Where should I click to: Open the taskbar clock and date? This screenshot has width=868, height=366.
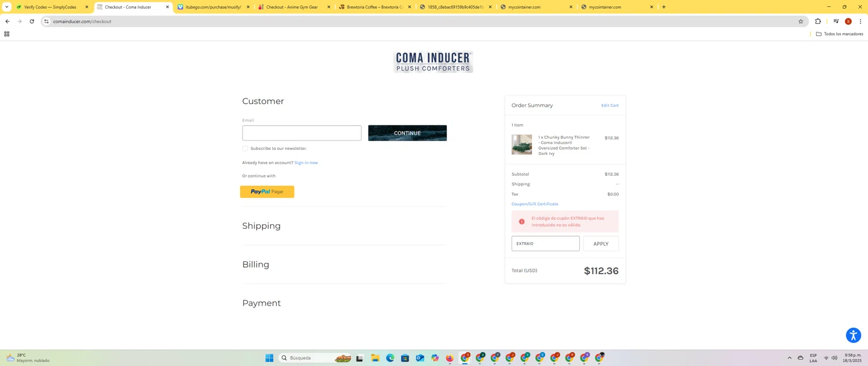pyautogui.click(x=852, y=358)
